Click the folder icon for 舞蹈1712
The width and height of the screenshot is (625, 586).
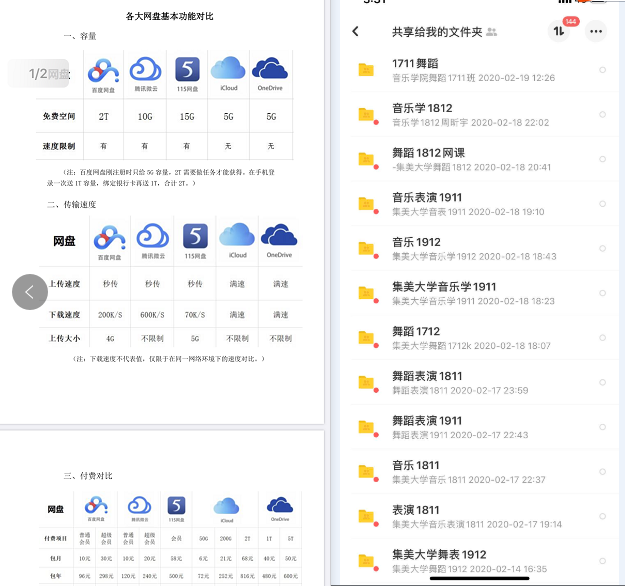click(x=367, y=338)
